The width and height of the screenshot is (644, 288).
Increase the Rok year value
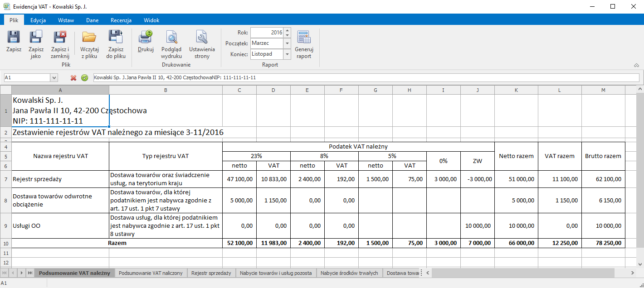tap(287, 30)
